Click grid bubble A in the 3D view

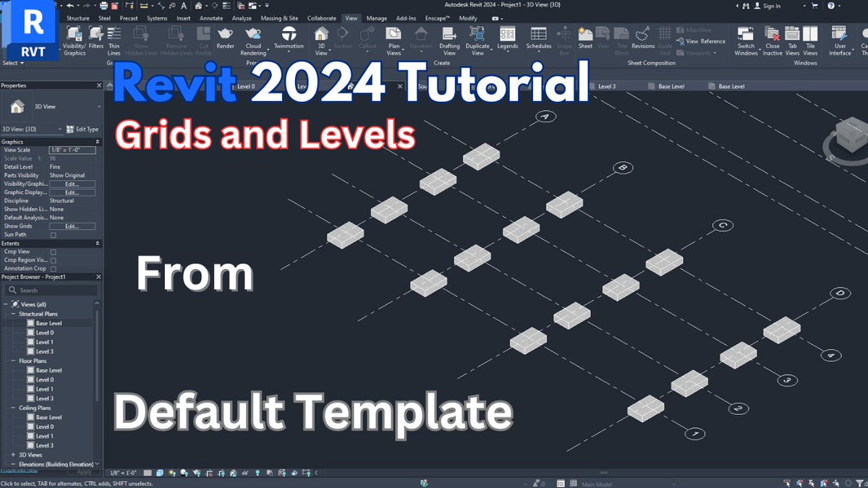(x=545, y=116)
